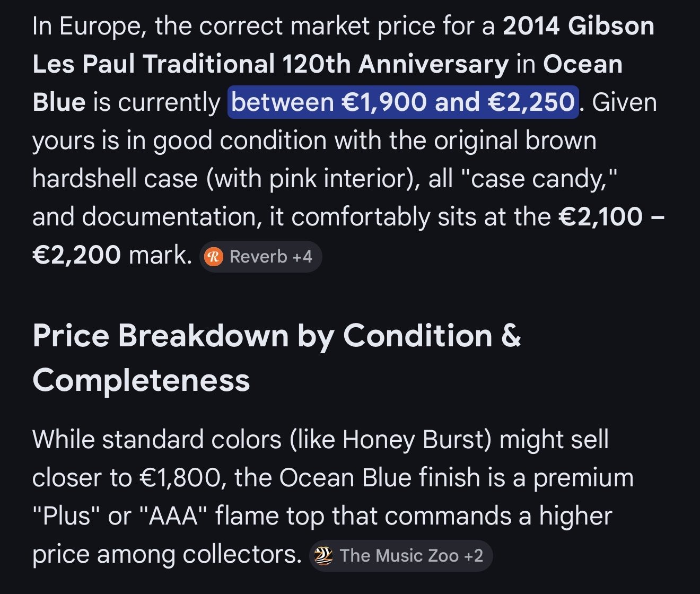The width and height of the screenshot is (700, 594).
Task: Click The Music Zoo logo icon
Action: coord(323,556)
